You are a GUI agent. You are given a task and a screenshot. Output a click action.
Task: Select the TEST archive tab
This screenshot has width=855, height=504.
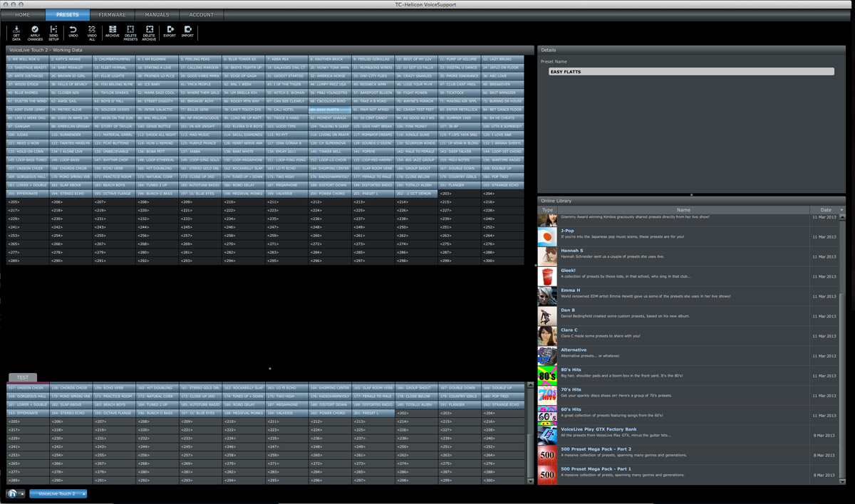tap(23, 377)
